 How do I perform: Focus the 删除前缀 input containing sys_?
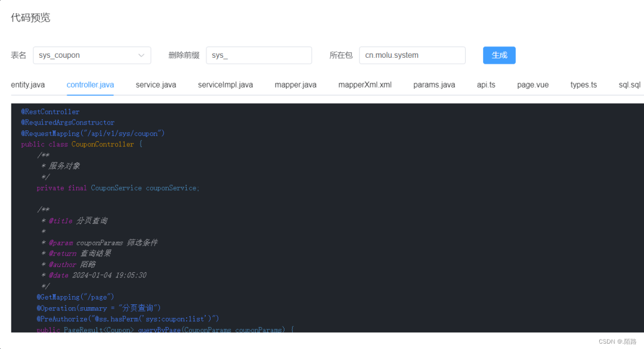[259, 55]
